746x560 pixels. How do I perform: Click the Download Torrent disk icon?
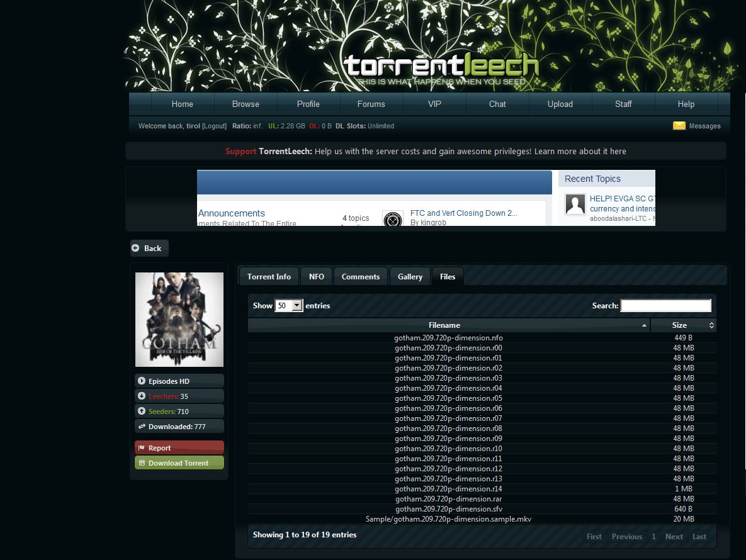tap(141, 463)
